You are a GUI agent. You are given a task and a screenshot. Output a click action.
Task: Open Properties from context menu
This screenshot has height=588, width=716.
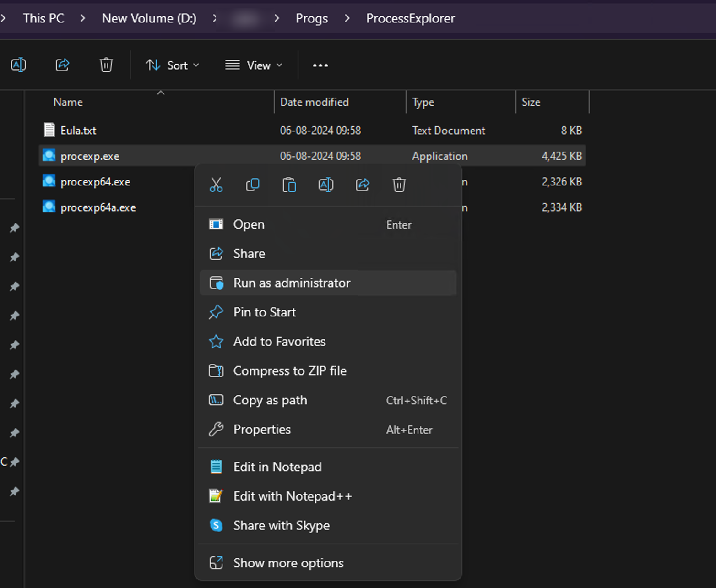tap(262, 430)
